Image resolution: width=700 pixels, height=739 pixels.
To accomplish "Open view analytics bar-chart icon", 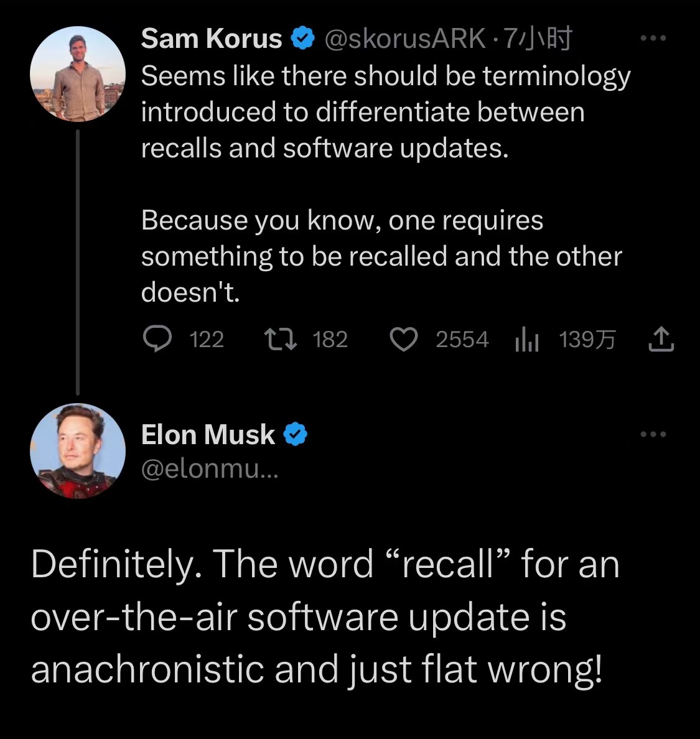I will [526, 340].
